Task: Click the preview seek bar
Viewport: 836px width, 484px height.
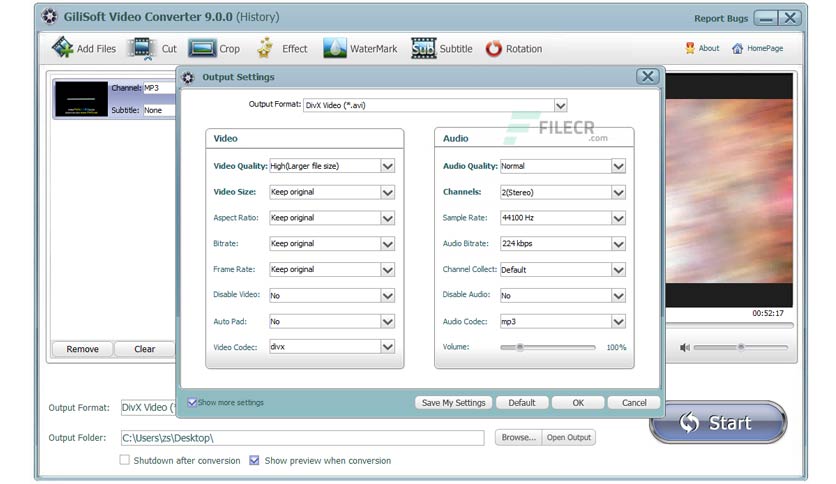Action: 729,325
